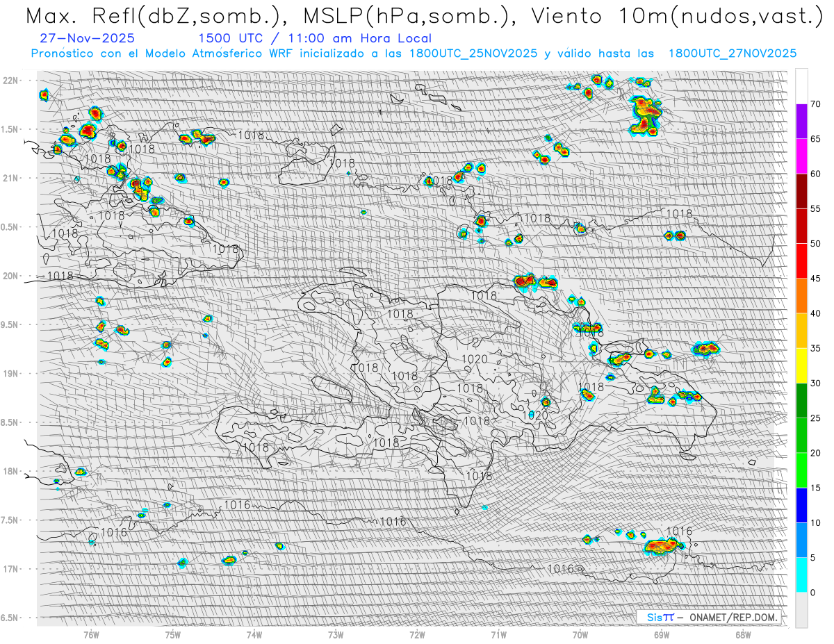The image size is (834, 644).
Task: Click the 69W longitude axis label
Action: (x=661, y=634)
